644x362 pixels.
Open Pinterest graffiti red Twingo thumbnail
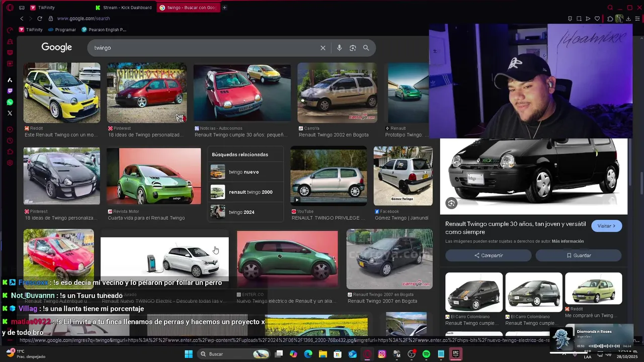tap(147, 93)
